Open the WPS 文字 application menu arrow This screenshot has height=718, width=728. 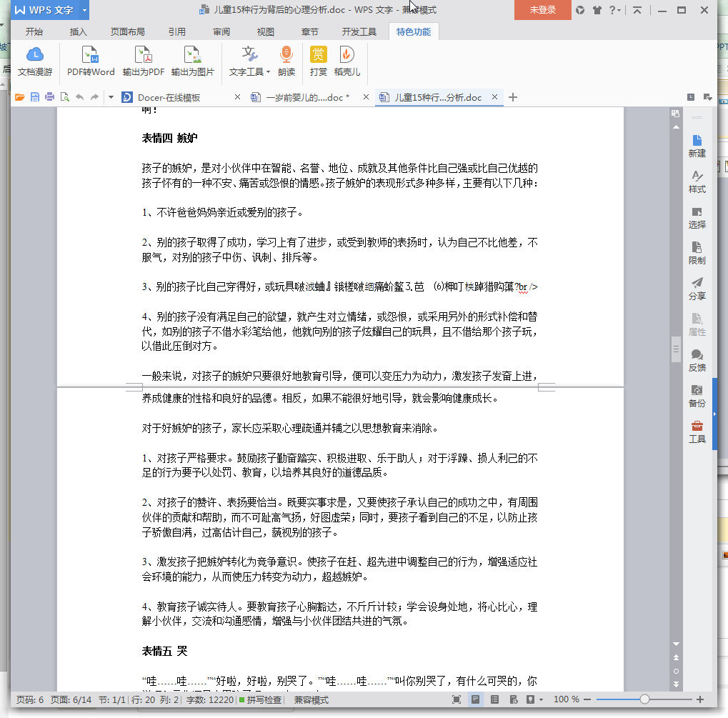coord(84,10)
